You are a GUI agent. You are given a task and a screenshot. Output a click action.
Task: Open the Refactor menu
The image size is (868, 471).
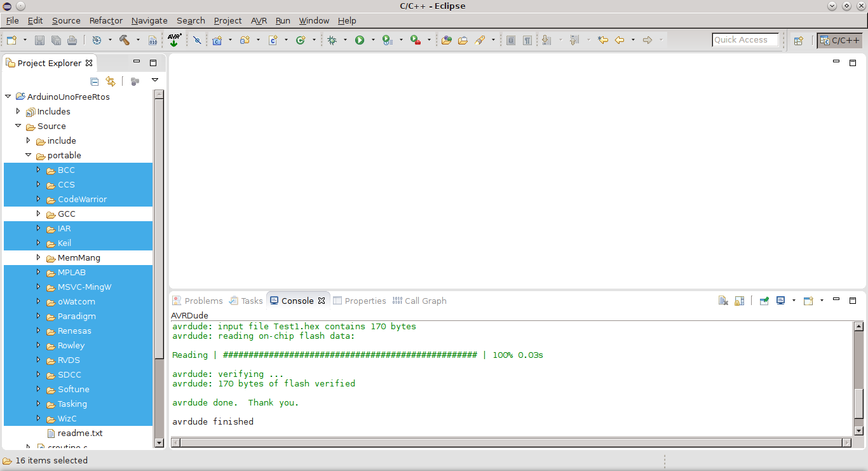coord(105,21)
